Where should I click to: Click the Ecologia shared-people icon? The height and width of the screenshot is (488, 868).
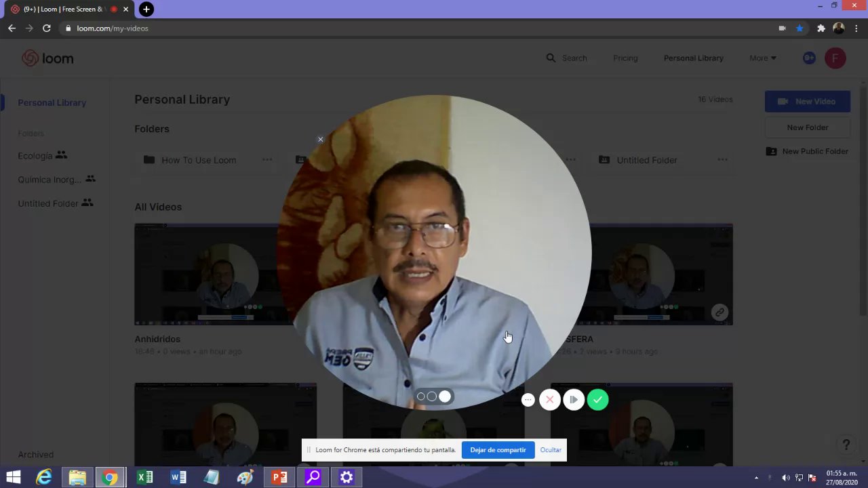coord(61,155)
